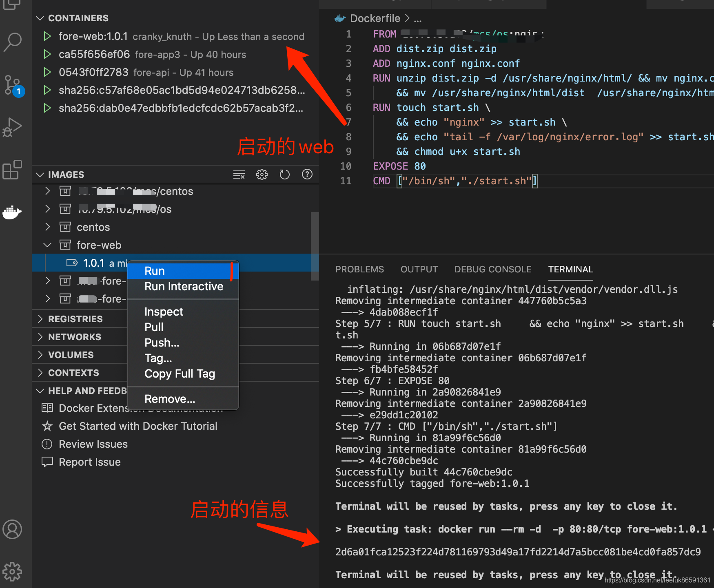The image size is (714, 588).
Task: Expand the CONTEXTS section
Action: 40,373
